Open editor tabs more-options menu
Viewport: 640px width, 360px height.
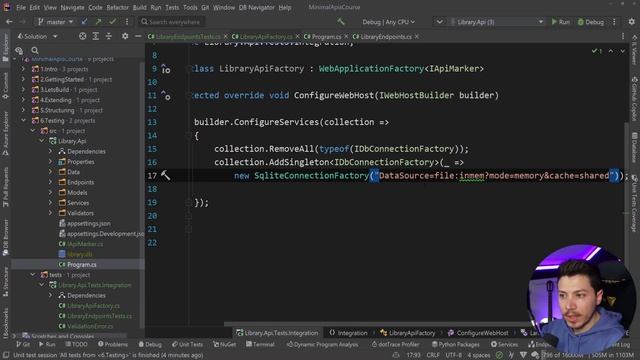623,36
